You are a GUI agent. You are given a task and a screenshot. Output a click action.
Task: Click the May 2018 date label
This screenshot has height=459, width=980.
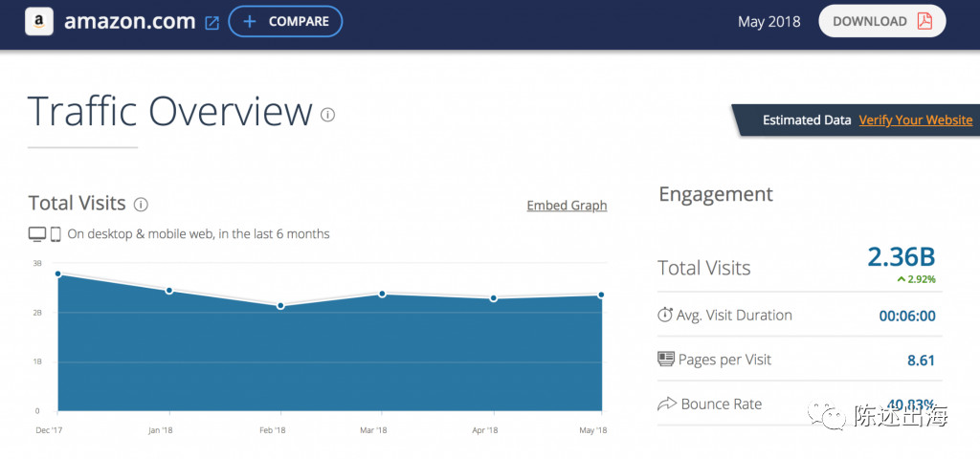click(769, 21)
